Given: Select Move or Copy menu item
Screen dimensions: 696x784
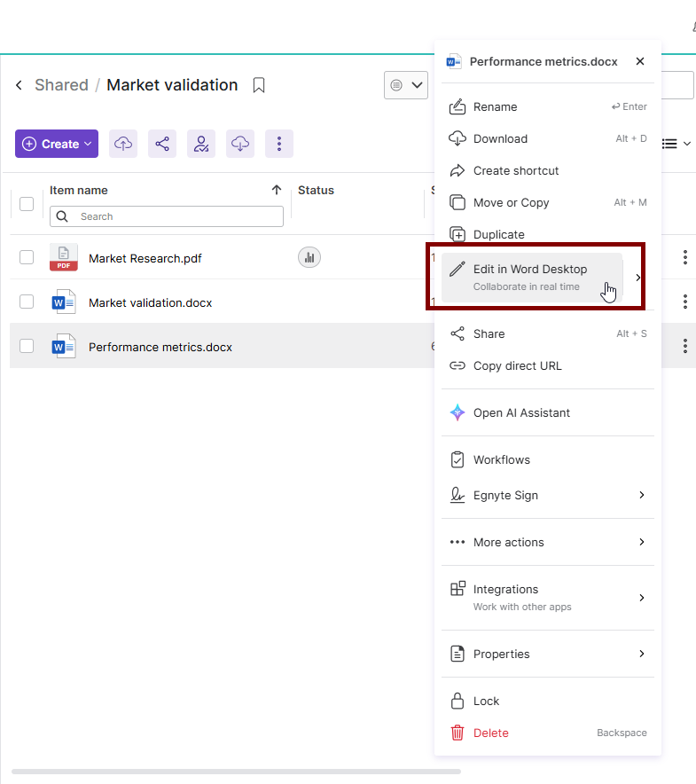Looking at the screenshot, I should click(548, 203).
